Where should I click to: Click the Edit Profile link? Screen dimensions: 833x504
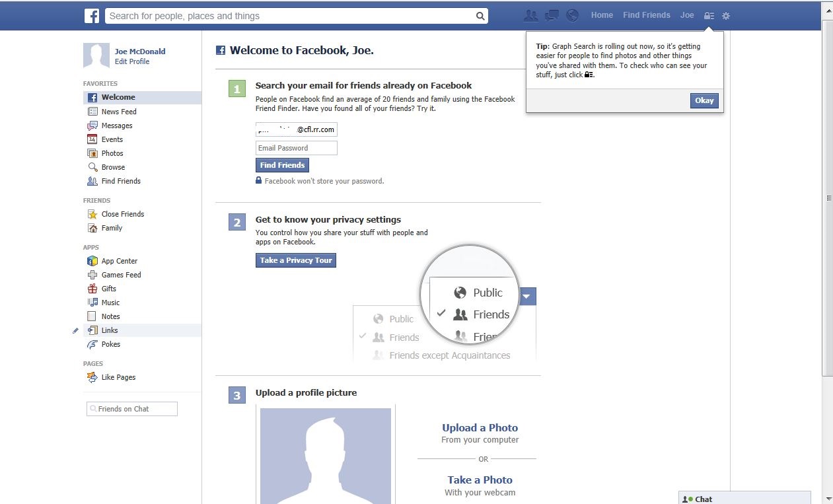pos(132,61)
